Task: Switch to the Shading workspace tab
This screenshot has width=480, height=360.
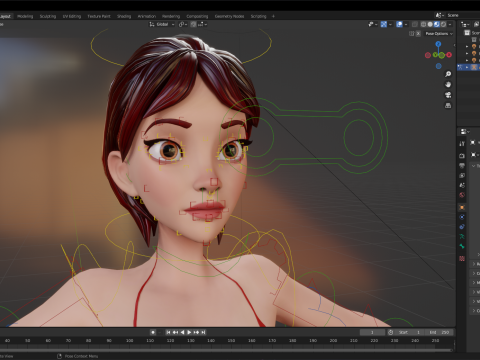Action: pyautogui.click(x=124, y=16)
